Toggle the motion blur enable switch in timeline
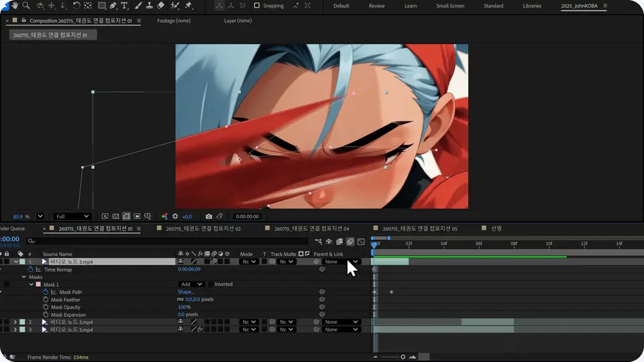The height and width of the screenshot is (362, 644). (350, 242)
